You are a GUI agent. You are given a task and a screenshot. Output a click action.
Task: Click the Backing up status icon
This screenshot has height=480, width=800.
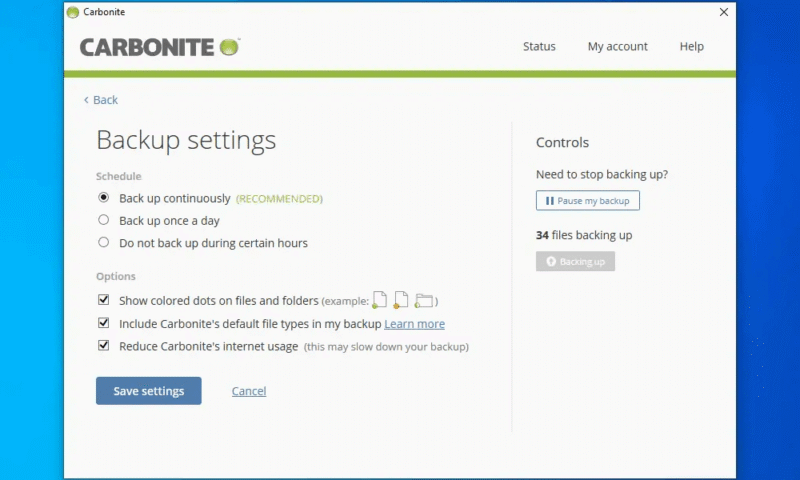pyautogui.click(x=550, y=262)
